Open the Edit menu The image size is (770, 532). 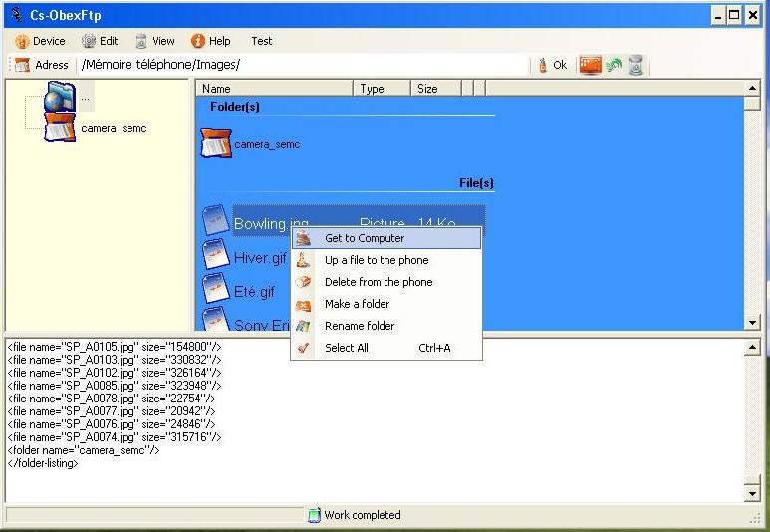click(x=100, y=41)
